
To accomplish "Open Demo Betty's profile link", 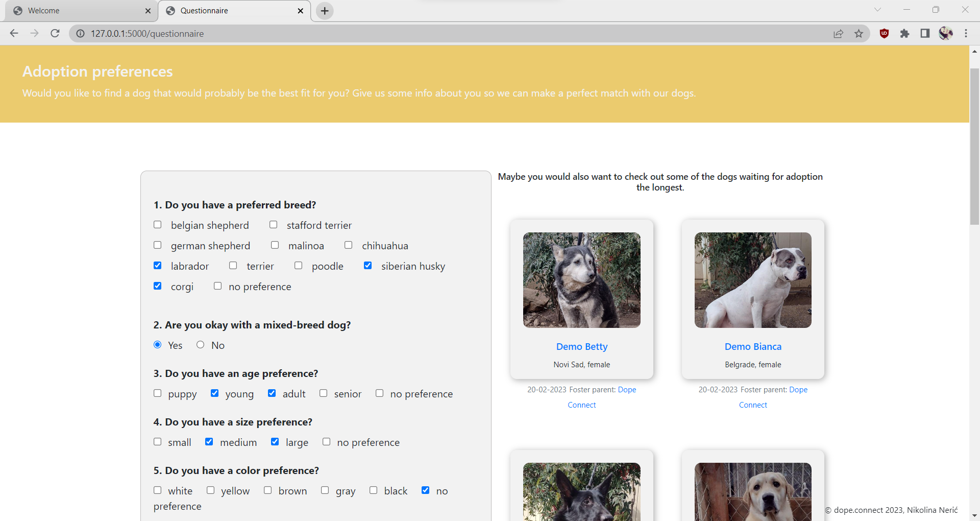I will click(581, 346).
